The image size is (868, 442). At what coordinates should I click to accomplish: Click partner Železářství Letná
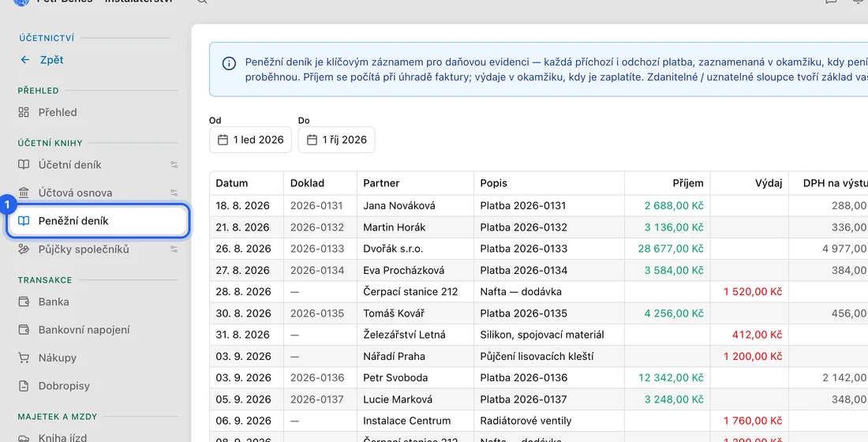404,335
